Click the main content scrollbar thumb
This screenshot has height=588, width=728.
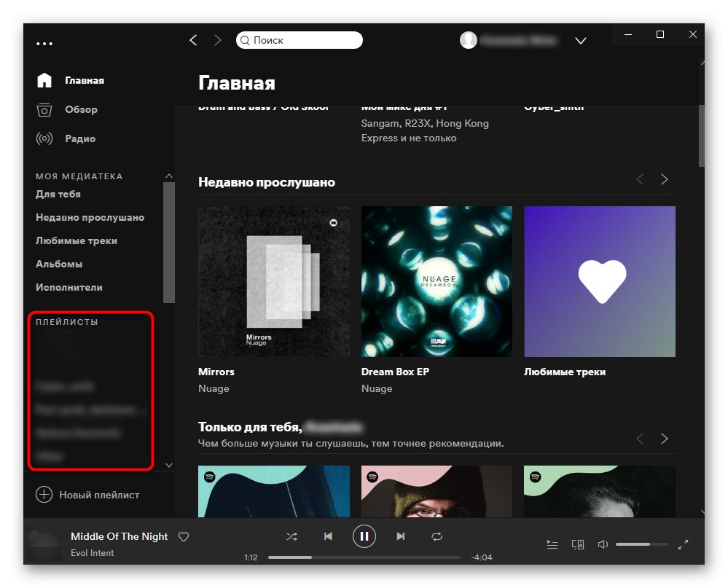point(702,136)
